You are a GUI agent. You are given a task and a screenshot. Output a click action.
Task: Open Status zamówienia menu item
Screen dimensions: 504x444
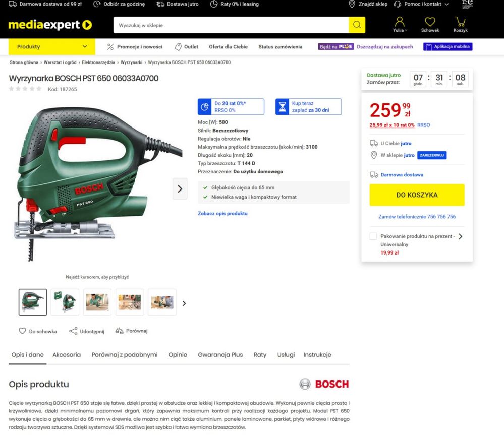(x=281, y=47)
